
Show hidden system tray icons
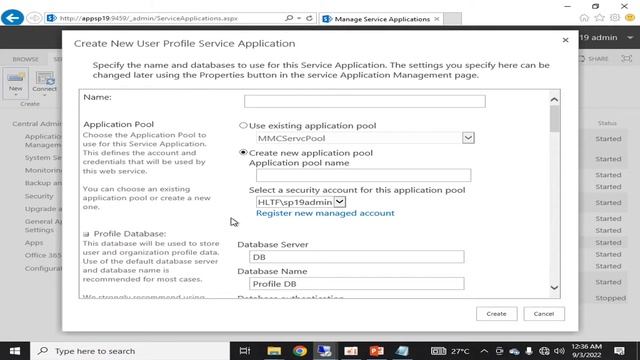pos(484,351)
